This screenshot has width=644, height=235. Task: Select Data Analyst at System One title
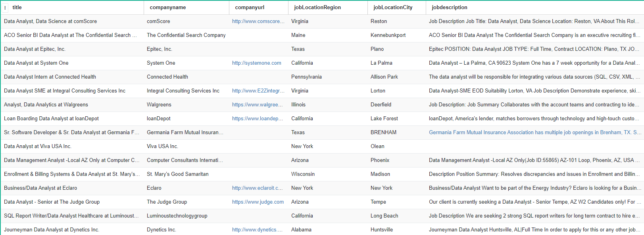point(36,63)
